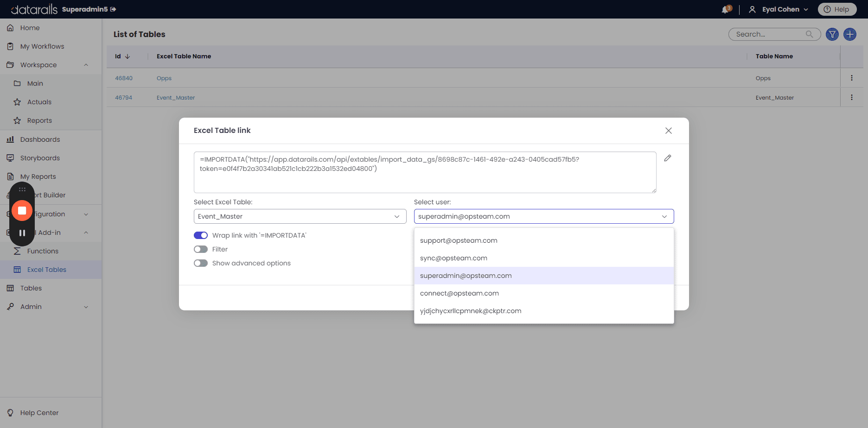Click the notifications bell icon
Image resolution: width=868 pixels, height=428 pixels.
click(726, 9)
